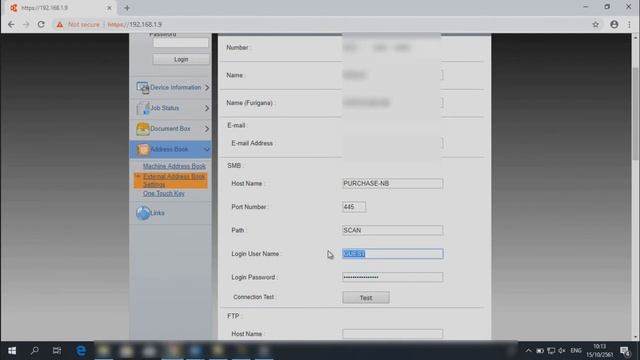Reload the page with refresh icon

[41, 24]
